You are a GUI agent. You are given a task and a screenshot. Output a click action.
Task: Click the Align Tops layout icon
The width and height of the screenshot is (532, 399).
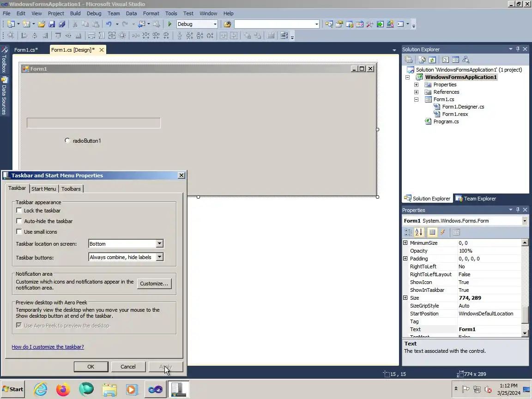click(x=58, y=35)
